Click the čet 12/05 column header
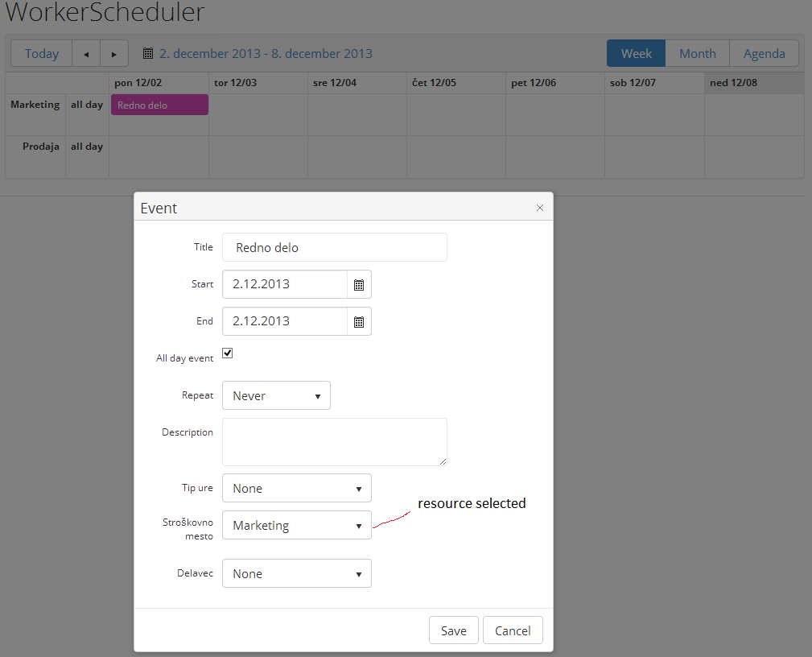The width and height of the screenshot is (812, 657). 456,83
